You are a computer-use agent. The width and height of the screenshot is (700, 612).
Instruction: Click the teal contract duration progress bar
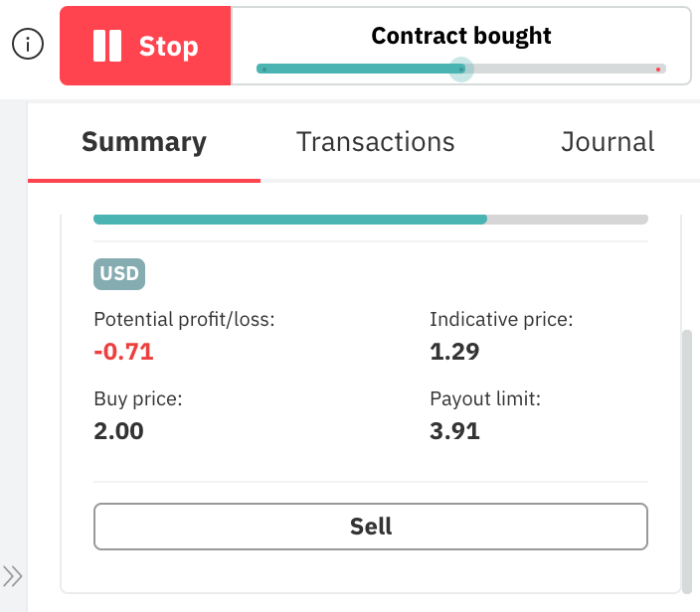coord(288,219)
